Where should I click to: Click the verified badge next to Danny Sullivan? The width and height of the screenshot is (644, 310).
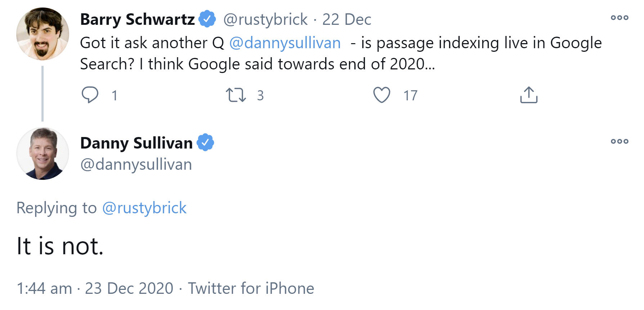(205, 142)
